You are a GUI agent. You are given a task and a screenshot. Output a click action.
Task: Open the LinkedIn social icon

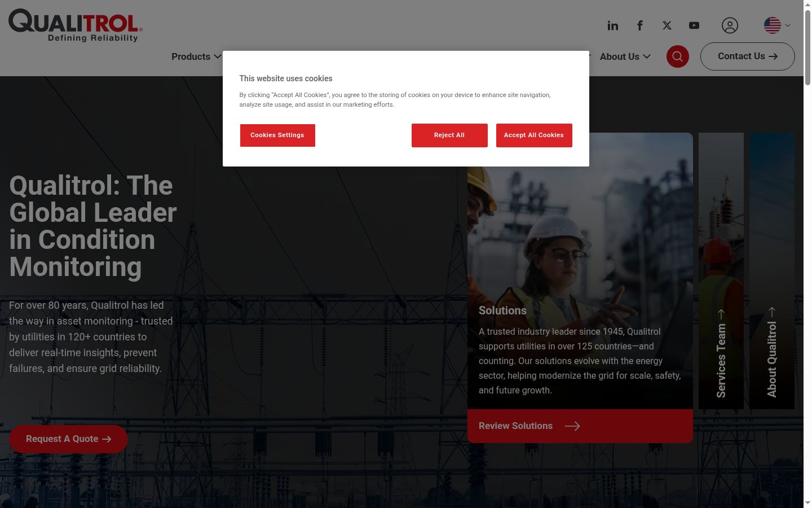pyautogui.click(x=613, y=25)
